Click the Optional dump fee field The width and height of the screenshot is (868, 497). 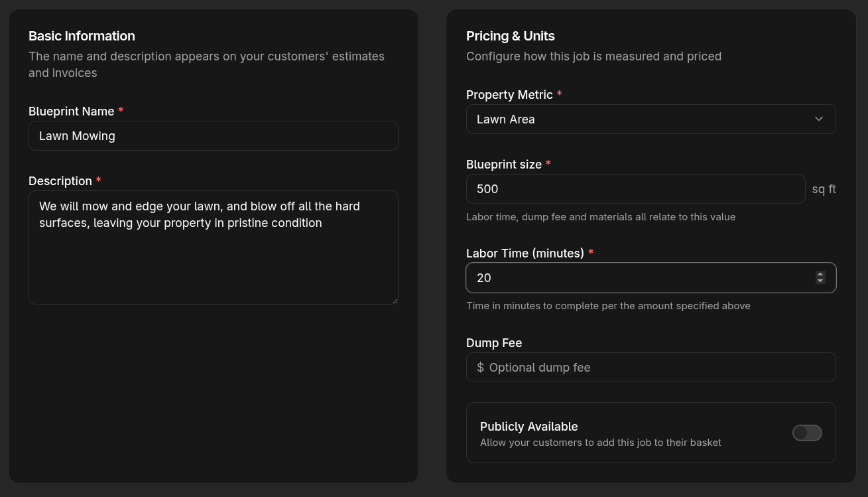(656, 368)
